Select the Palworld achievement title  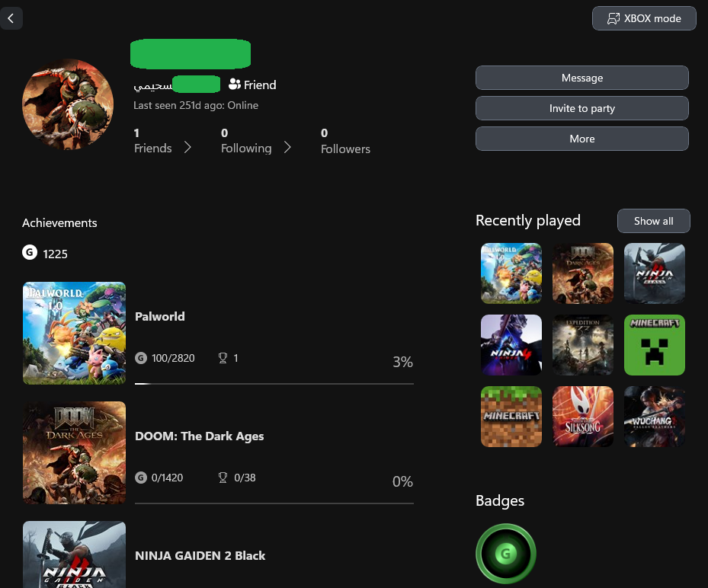point(160,316)
